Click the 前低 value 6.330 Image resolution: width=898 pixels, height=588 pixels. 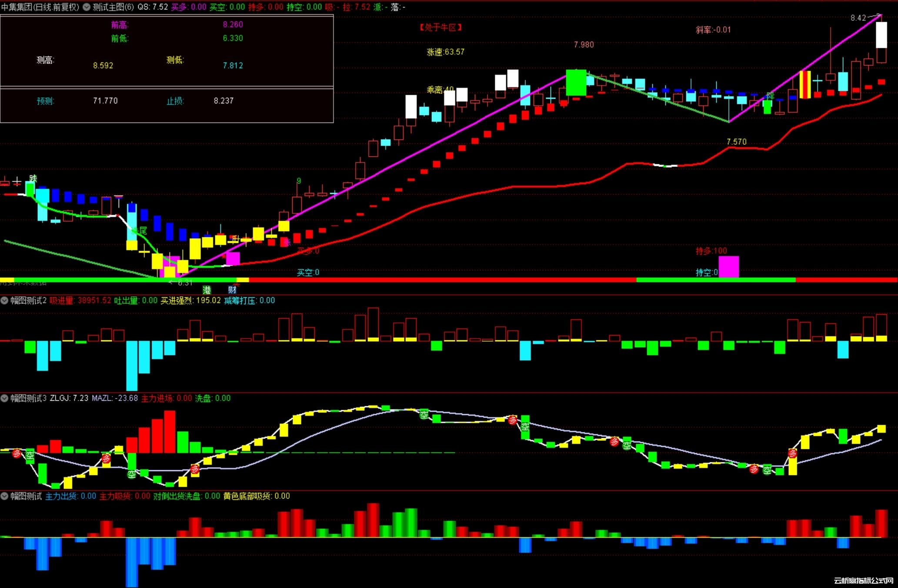coord(233,38)
